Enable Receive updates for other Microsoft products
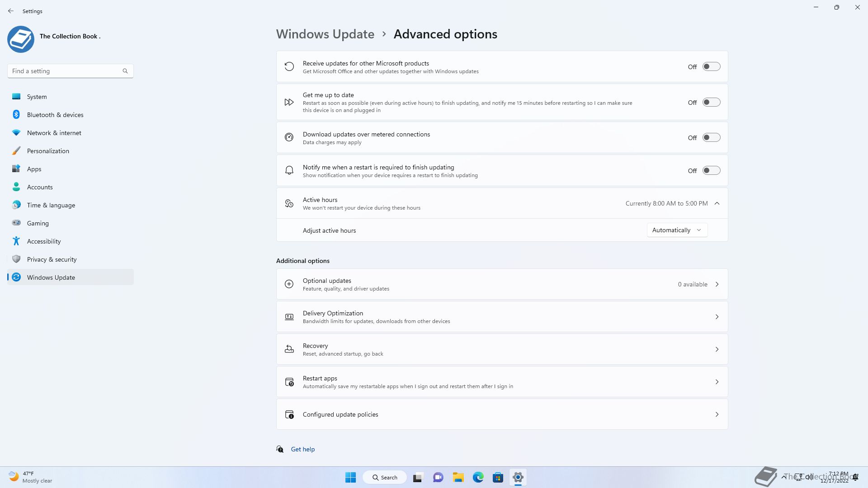The width and height of the screenshot is (868, 488). click(711, 66)
